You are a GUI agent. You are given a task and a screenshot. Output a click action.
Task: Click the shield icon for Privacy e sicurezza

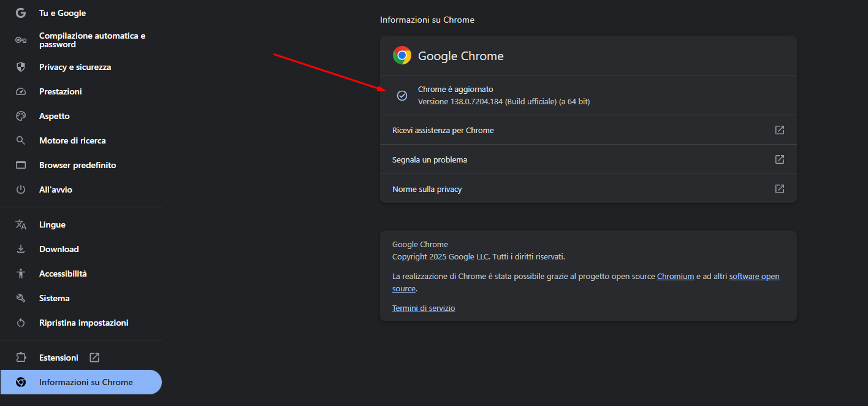21,67
